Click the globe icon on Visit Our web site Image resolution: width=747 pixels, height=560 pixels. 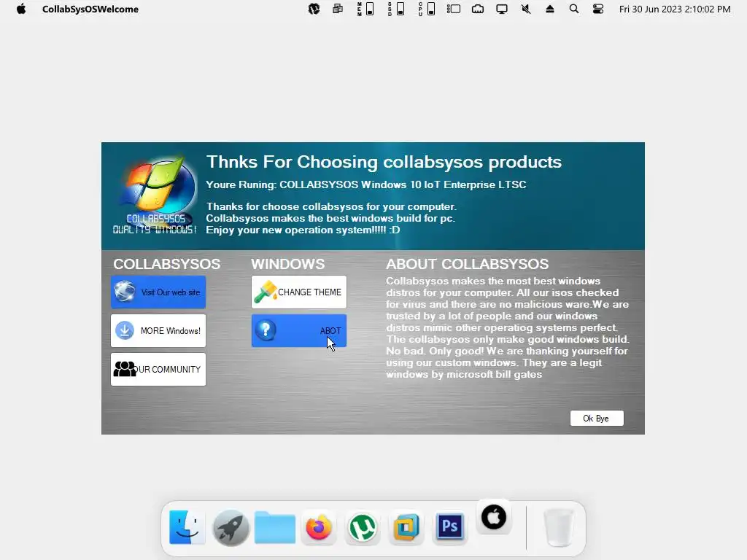point(124,292)
